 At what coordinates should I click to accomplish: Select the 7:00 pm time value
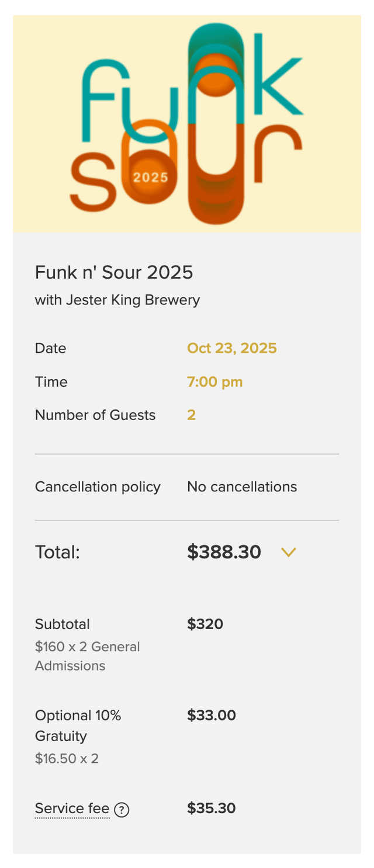click(x=214, y=382)
